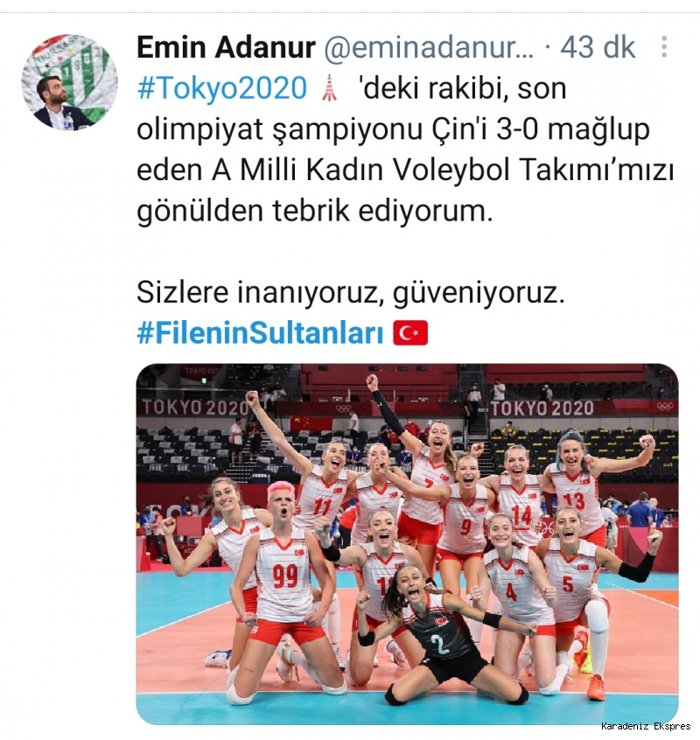Click the right TOKYO 2020 banner in photo
This screenshot has height=740, width=700.
click(x=542, y=408)
